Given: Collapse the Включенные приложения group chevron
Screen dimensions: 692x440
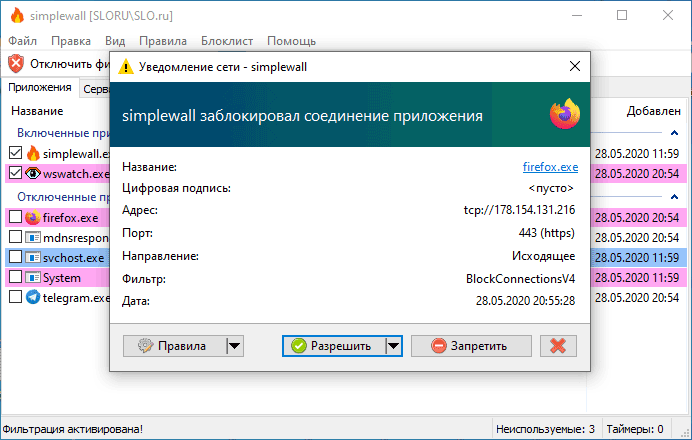Looking at the screenshot, I should pyautogui.click(x=674, y=132).
